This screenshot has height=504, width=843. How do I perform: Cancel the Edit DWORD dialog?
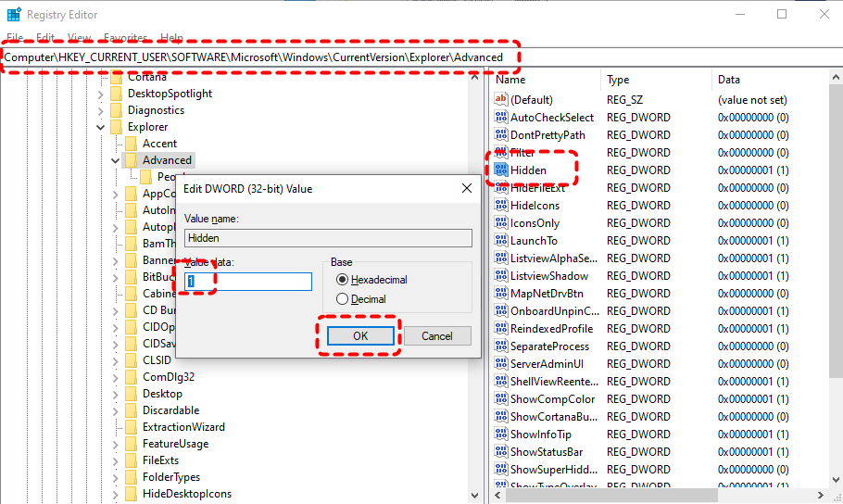tap(437, 335)
